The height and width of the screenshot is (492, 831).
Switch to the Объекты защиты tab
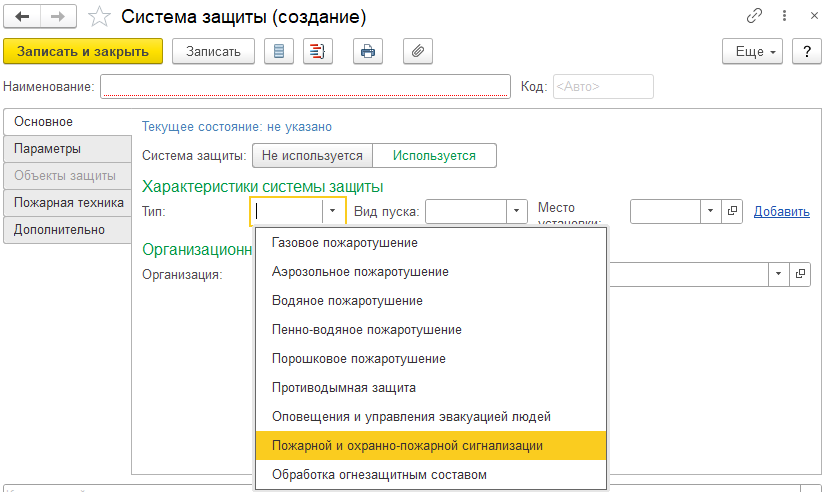pos(67,176)
